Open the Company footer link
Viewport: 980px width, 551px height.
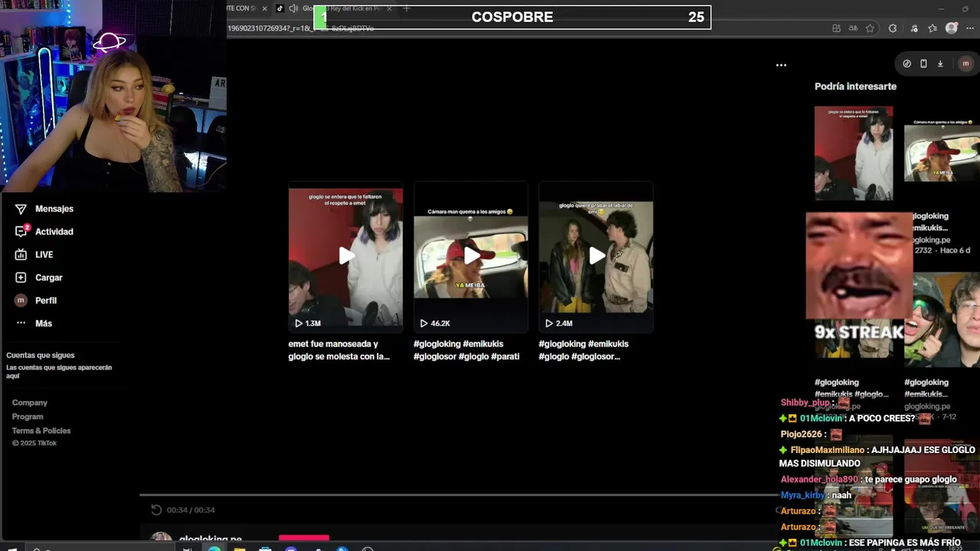[30, 403]
